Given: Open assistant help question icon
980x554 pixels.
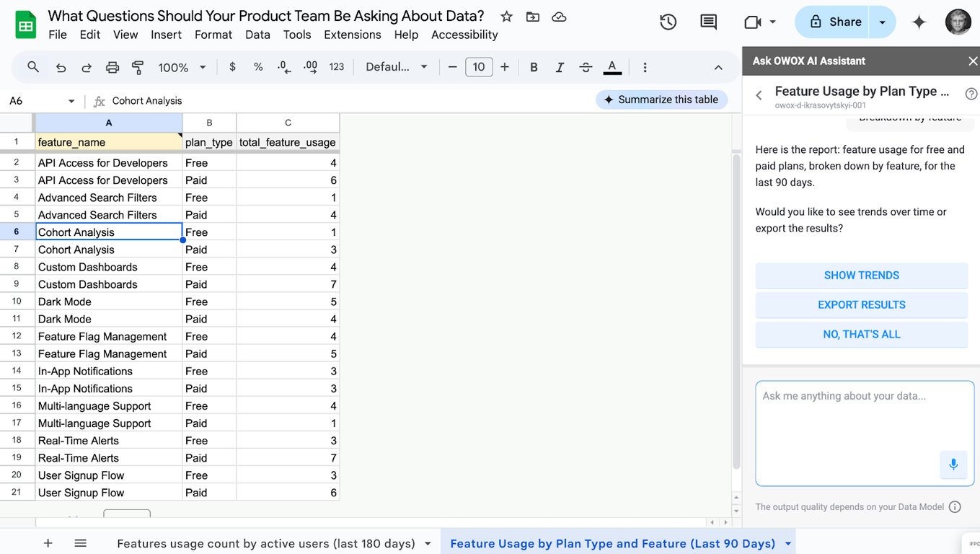Looking at the screenshot, I should tap(971, 94).
